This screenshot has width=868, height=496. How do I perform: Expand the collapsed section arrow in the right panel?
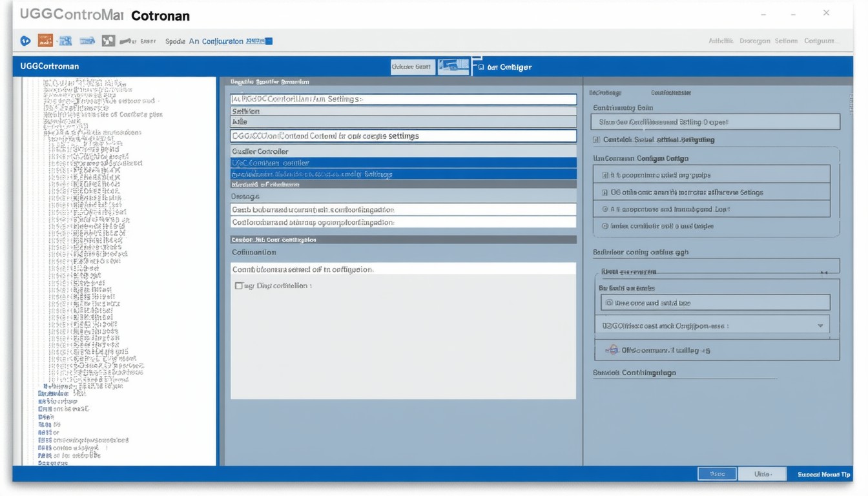coord(823,273)
